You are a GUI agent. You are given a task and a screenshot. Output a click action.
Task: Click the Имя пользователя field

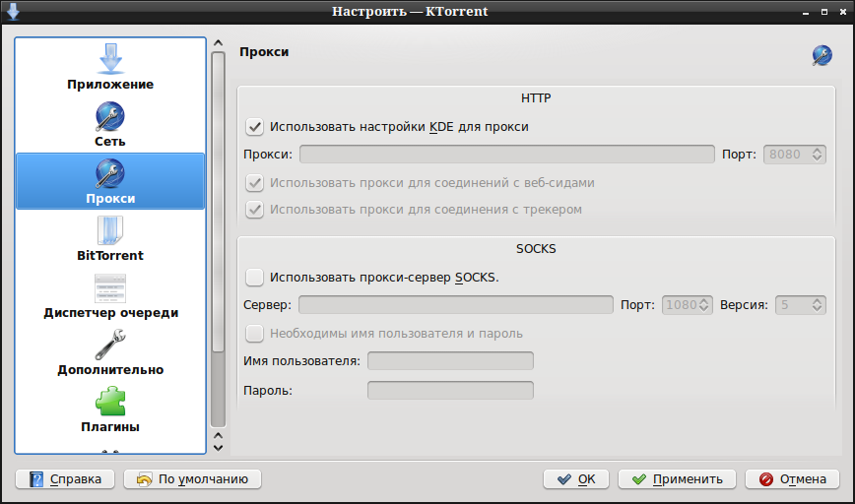tap(450, 360)
